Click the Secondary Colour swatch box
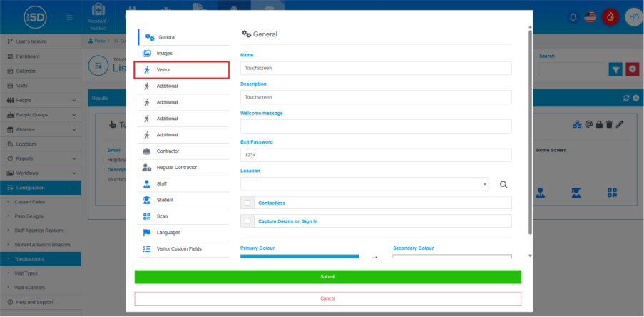The height and width of the screenshot is (317, 644). pyautogui.click(x=452, y=256)
